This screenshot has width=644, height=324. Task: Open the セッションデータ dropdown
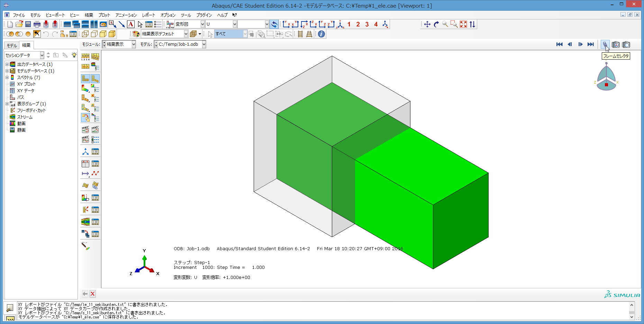[42, 55]
